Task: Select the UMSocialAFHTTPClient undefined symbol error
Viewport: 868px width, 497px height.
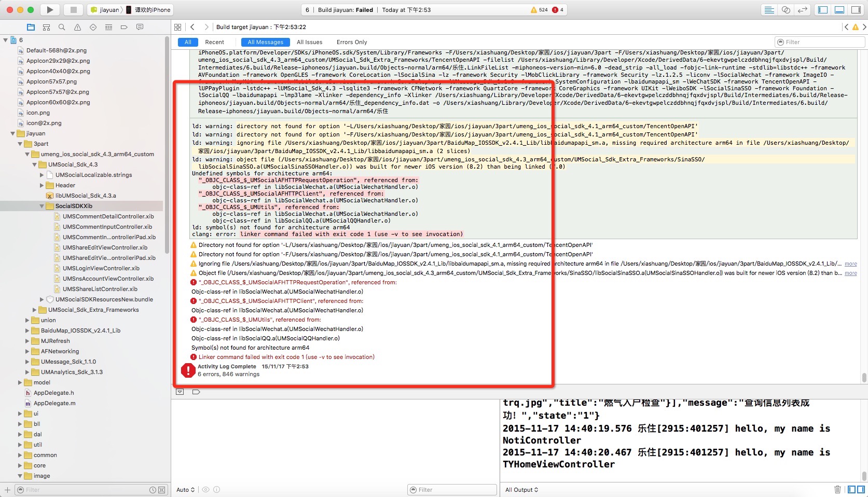Action: 281,301
